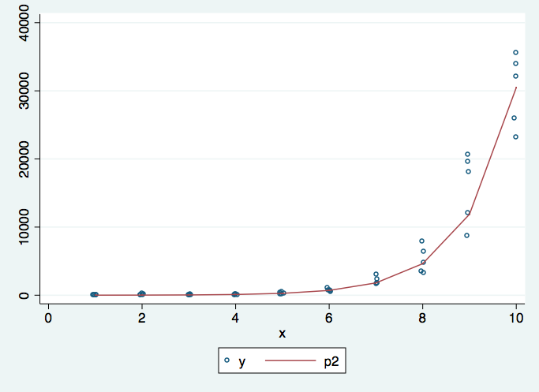The width and height of the screenshot is (539, 392).
Task: Click the y scatter marker in legend
Action: point(226,360)
